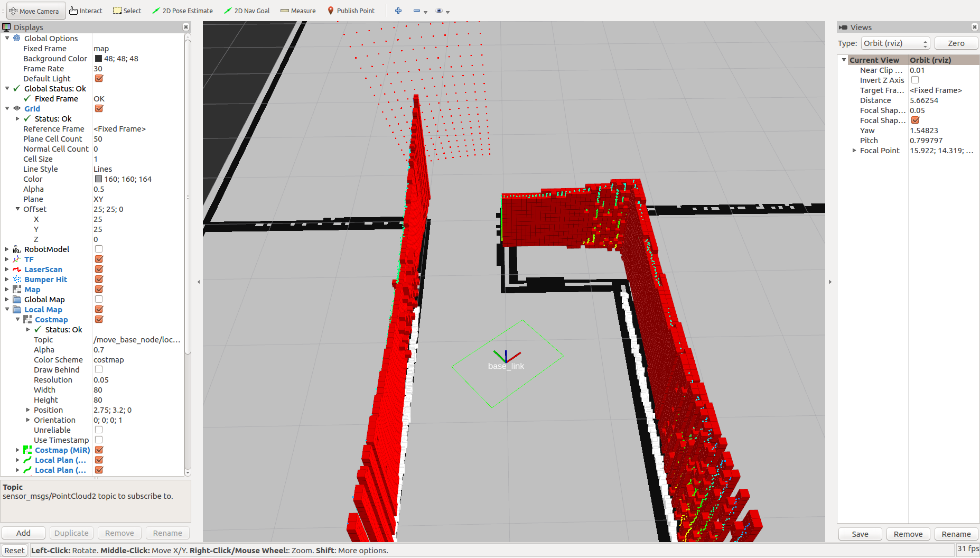This screenshot has width=980, height=558.
Task: Select the Costmap (MiR) display entry
Action: click(62, 450)
